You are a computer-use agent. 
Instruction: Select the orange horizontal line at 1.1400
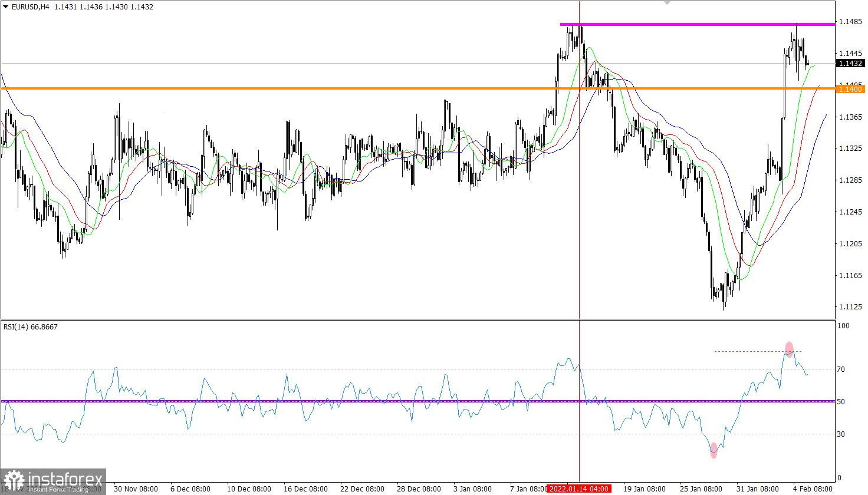(x=417, y=88)
